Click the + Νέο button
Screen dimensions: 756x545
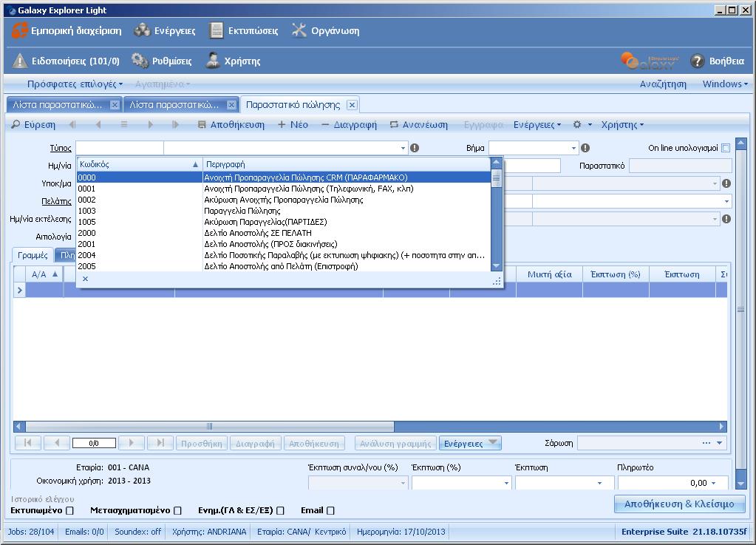click(x=293, y=124)
